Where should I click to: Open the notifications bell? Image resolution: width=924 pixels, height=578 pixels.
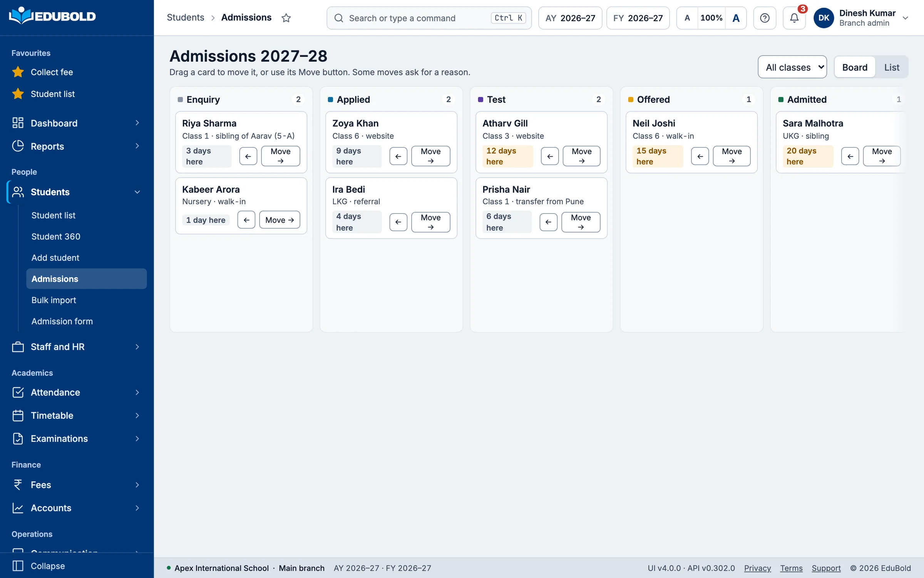coord(794,18)
